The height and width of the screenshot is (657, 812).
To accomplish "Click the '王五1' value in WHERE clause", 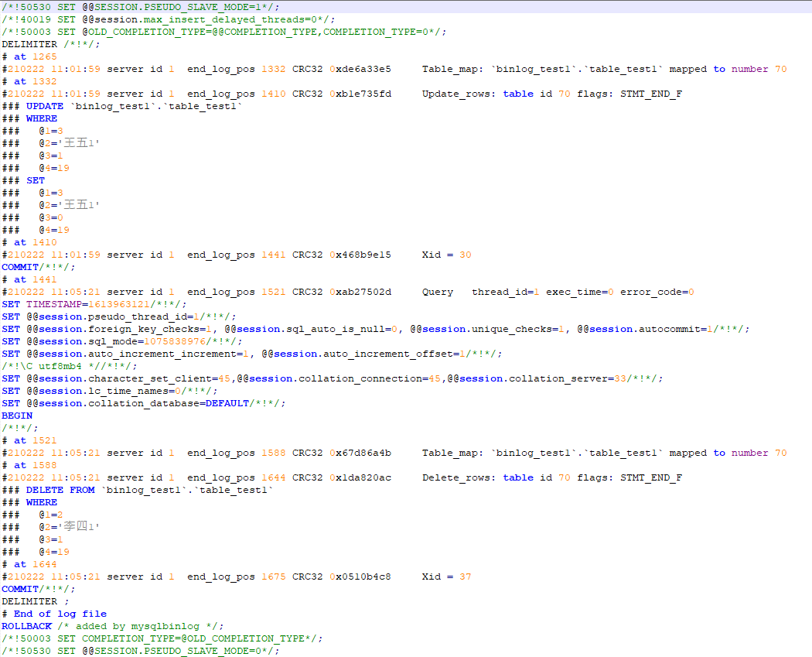I will click(x=76, y=142).
